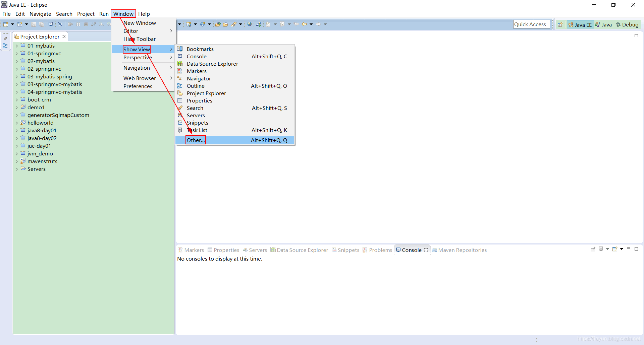The width and height of the screenshot is (644, 345).
Task: Click the Suspend toolbar icon
Action: pyautogui.click(x=78, y=24)
